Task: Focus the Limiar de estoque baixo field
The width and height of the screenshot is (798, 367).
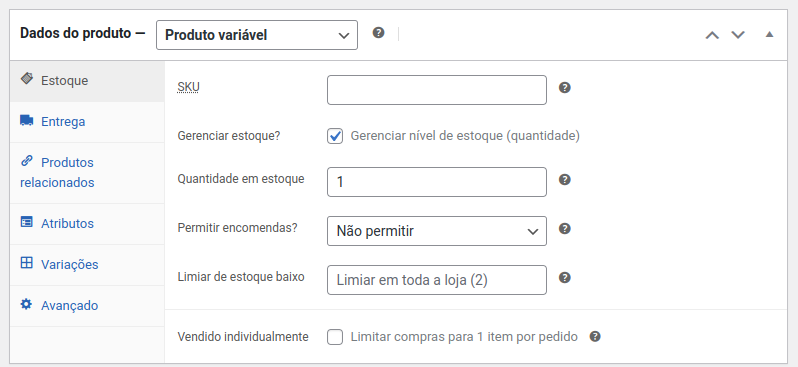Action: coord(437,280)
